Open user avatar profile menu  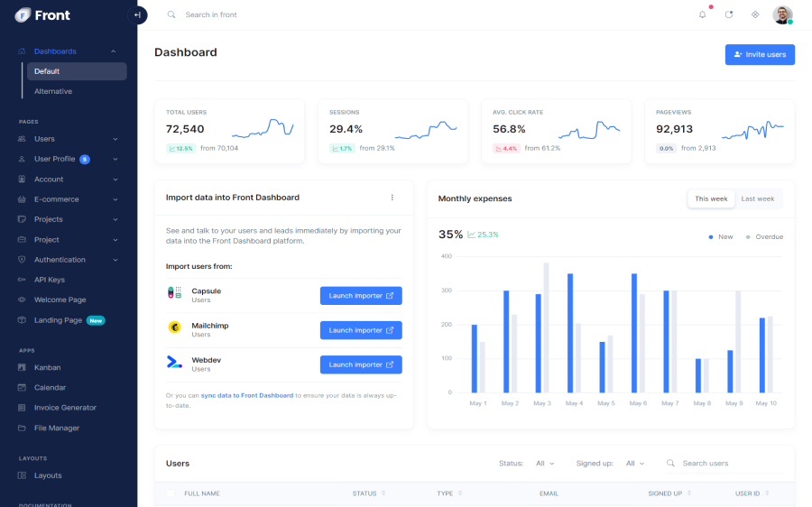click(x=782, y=14)
